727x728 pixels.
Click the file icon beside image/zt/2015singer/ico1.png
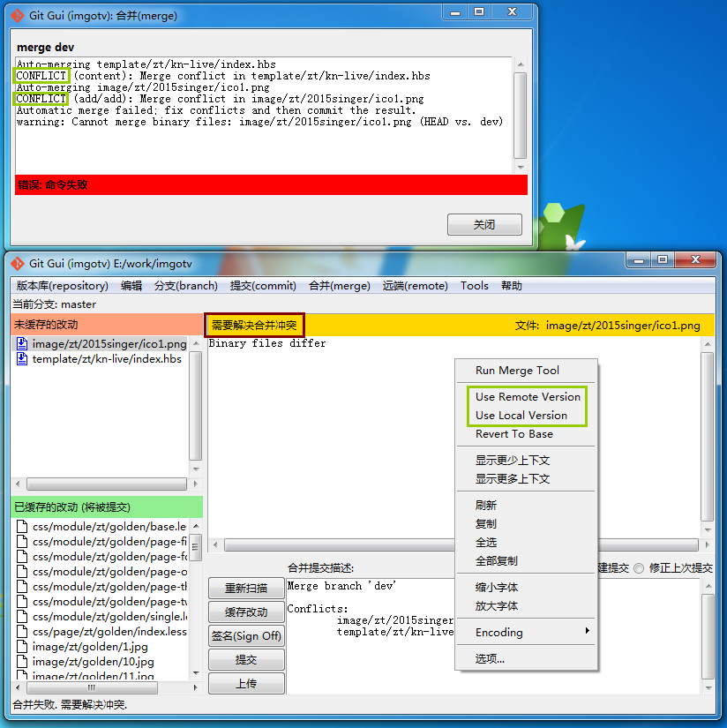click(24, 344)
